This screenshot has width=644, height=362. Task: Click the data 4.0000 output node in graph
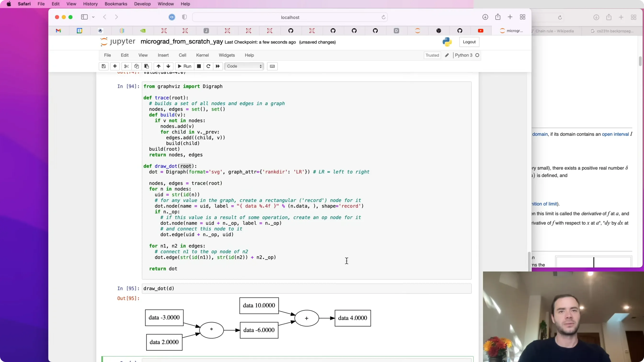[352, 318]
